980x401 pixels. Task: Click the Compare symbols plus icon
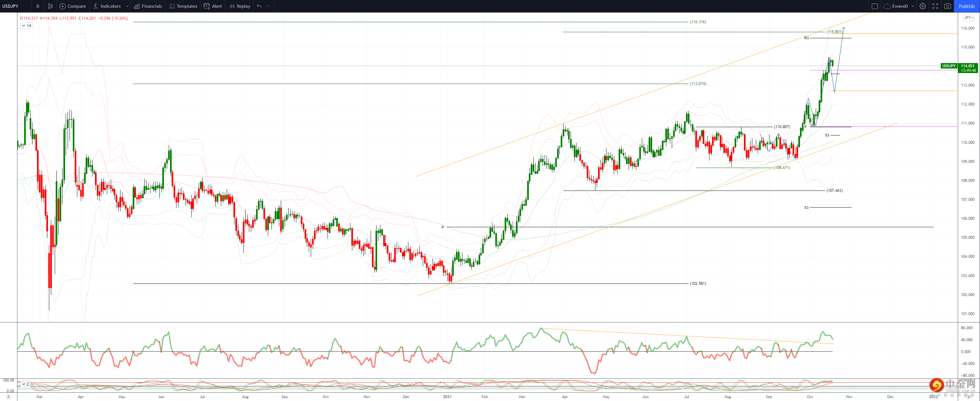click(x=63, y=6)
